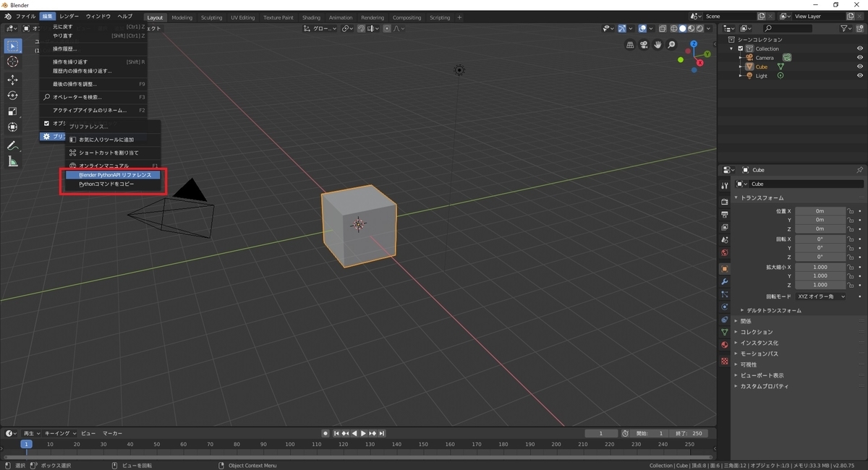Open the Texture checker tab
Viewport: 868px width, 470px height.
pyautogui.click(x=724, y=361)
